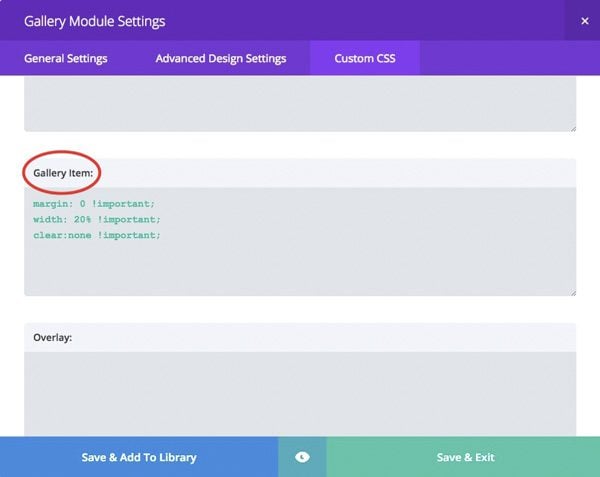The width and height of the screenshot is (600, 477).
Task: Click Save & Add To Library
Action: point(139,457)
